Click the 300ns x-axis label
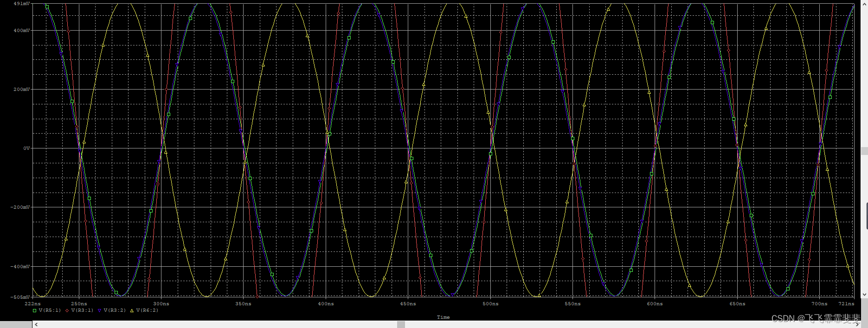The width and height of the screenshot is (868, 328). pos(161,304)
